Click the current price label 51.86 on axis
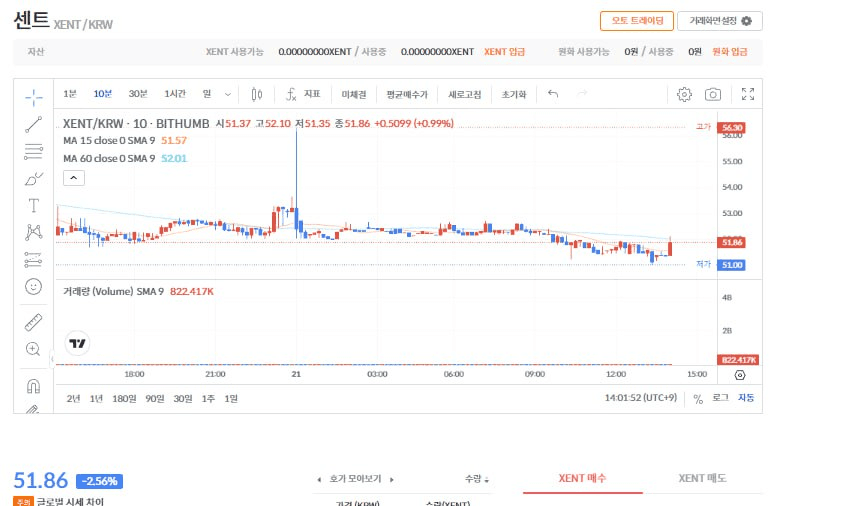846x506 pixels. (731, 242)
